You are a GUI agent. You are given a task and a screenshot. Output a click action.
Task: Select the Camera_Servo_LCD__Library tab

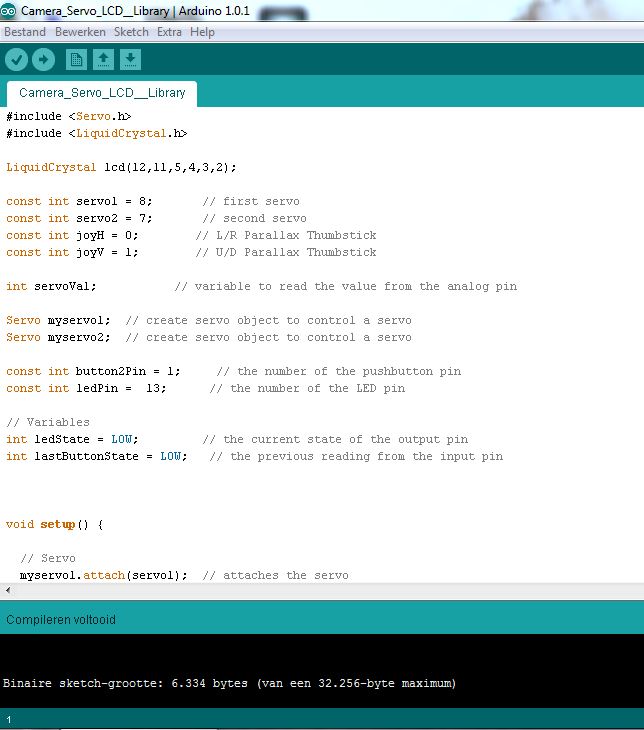102,93
